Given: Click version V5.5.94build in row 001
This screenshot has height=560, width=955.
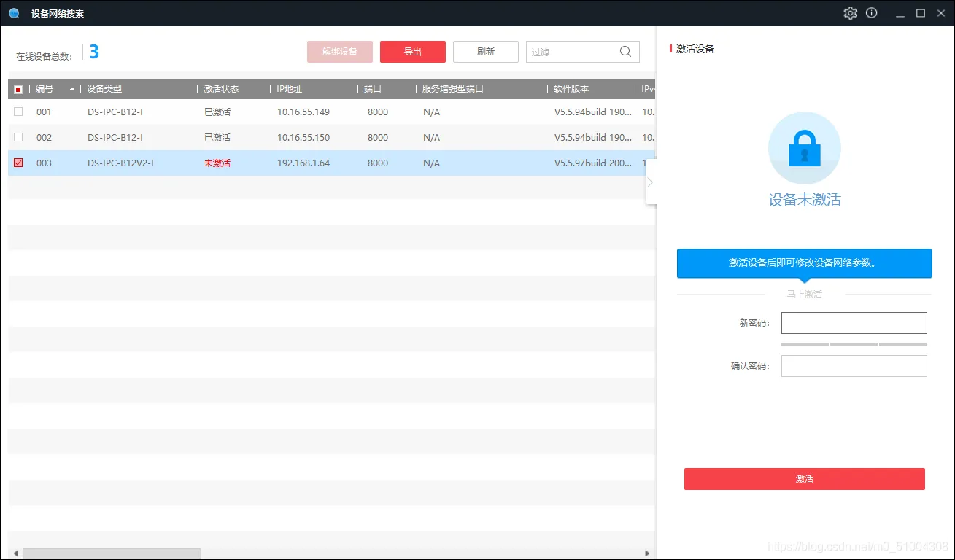Looking at the screenshot, I should click(x=593, y=112).
